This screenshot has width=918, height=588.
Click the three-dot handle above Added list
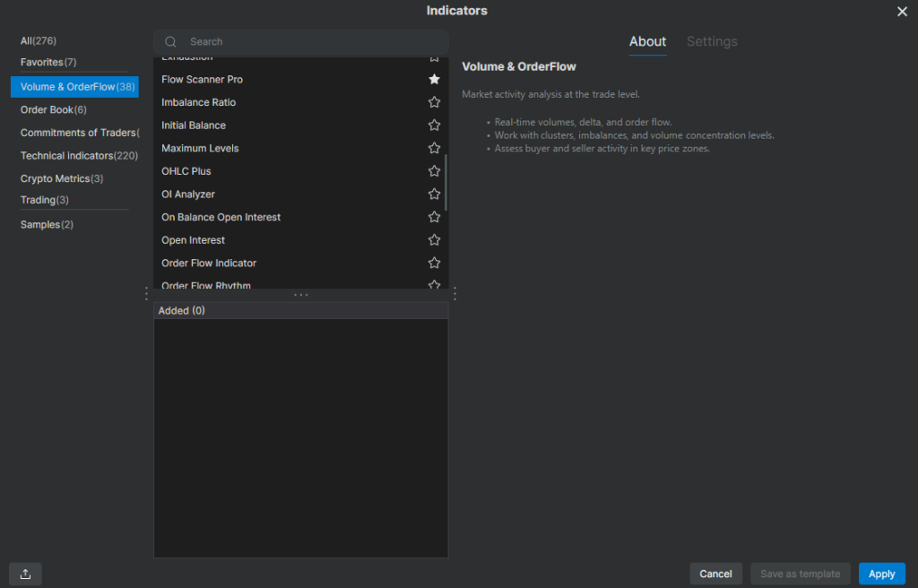click(301, 295)
